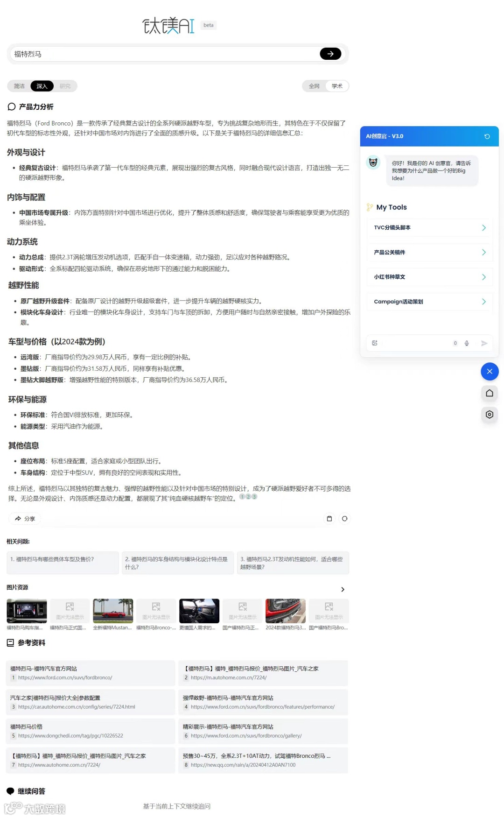Open reference 7 www.autohome.com.cn/7224
The image size is (504, 818).
point(91,761)
